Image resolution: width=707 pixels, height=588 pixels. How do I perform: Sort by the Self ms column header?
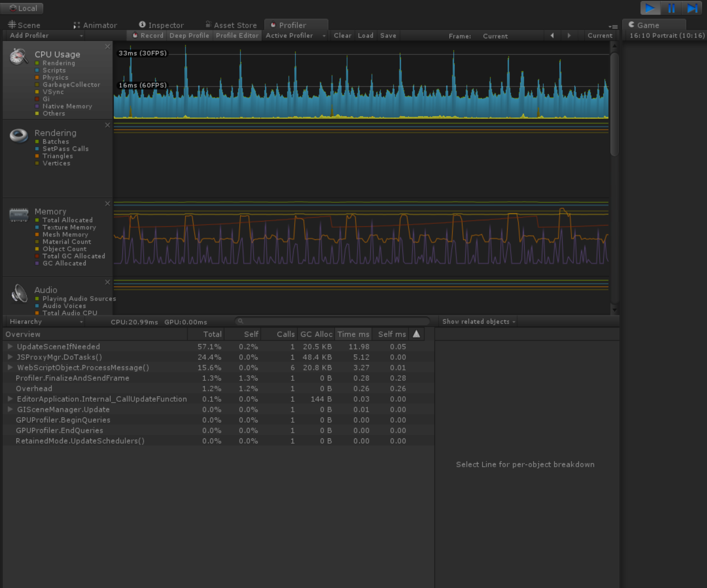coord(391,334)
